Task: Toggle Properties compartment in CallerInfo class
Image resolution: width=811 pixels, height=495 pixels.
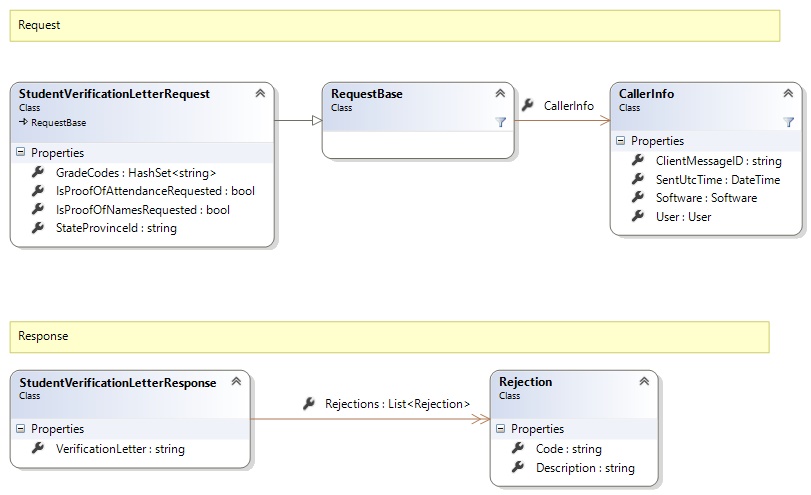Action: point(621,141)
